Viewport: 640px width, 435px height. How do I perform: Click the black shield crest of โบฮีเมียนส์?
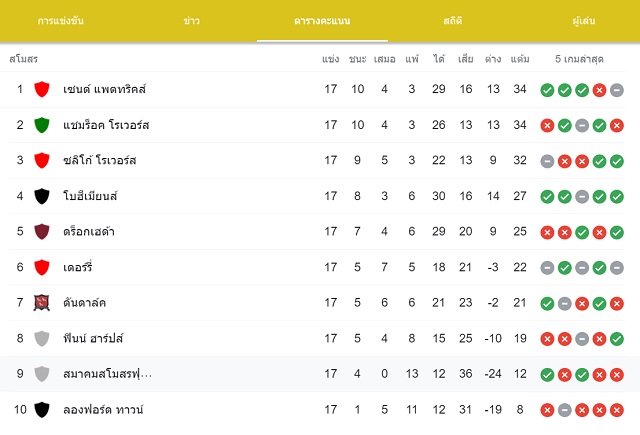(42, 196)
